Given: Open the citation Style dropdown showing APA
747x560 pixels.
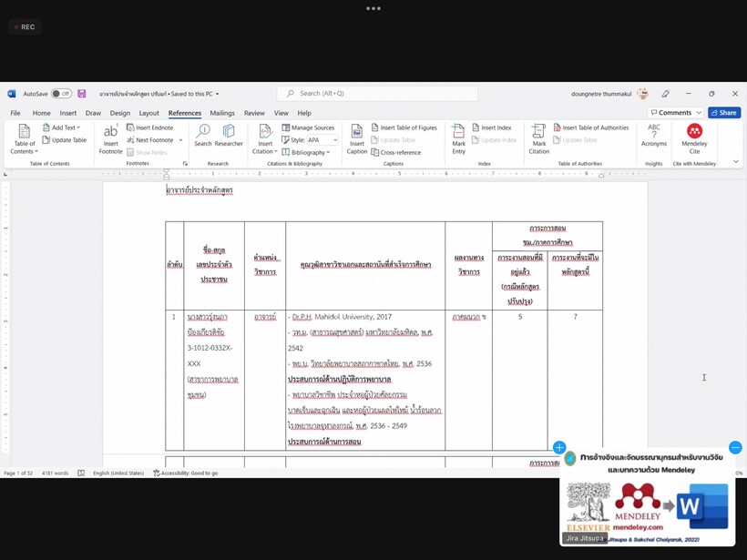Looking at the screenshot, I should coord(322,140).
